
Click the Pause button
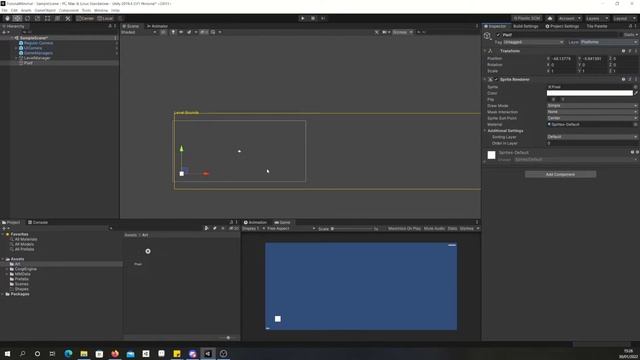pyautogui.click(x=313, y=18)
